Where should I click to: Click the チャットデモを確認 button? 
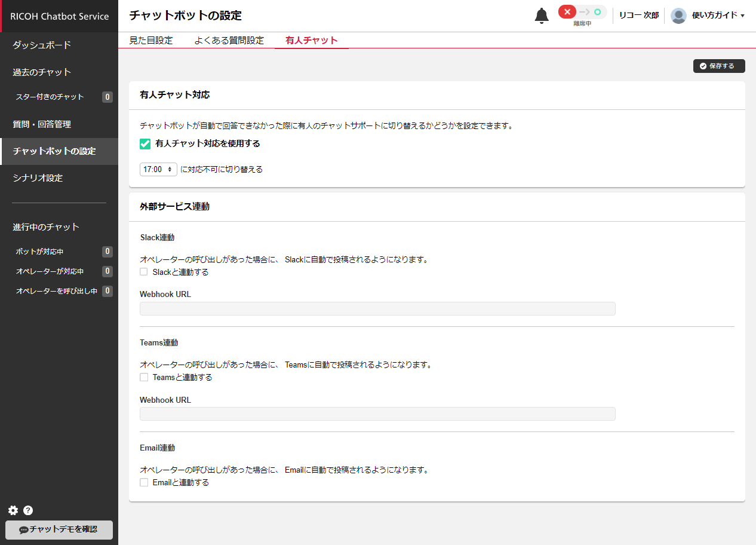pyautogui.click(x=59, y=529)
